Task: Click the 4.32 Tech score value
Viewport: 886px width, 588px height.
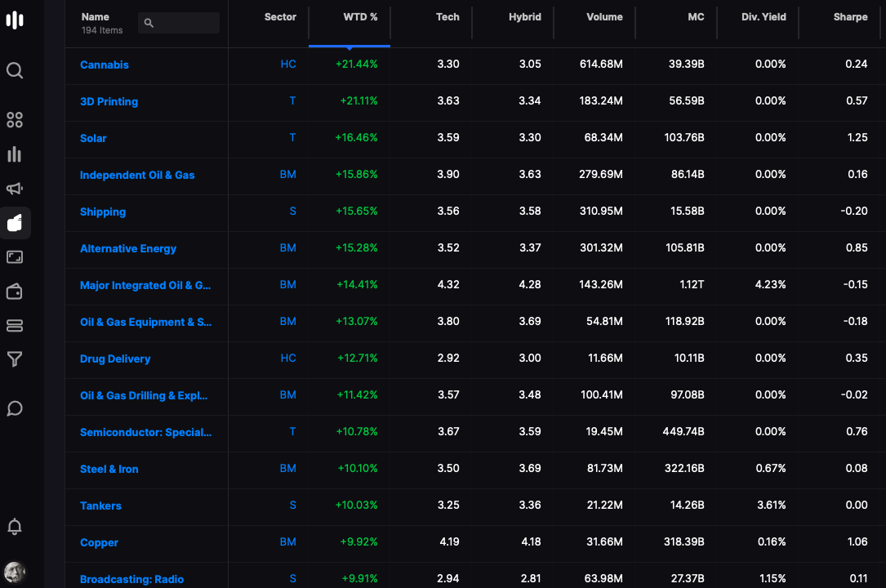Action: click(x=448, y=284)
